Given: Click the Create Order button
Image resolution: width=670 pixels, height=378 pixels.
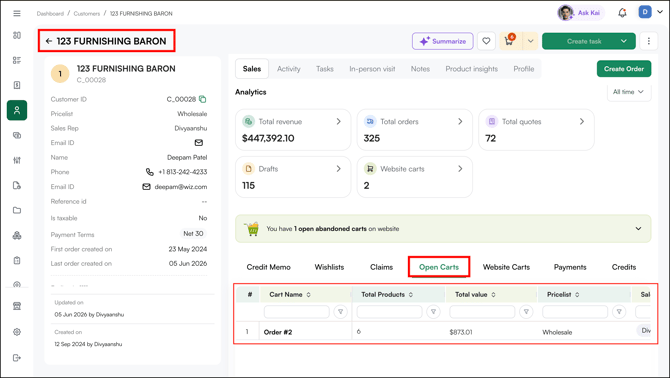Looking at the screenshot, I should [624, 69].
